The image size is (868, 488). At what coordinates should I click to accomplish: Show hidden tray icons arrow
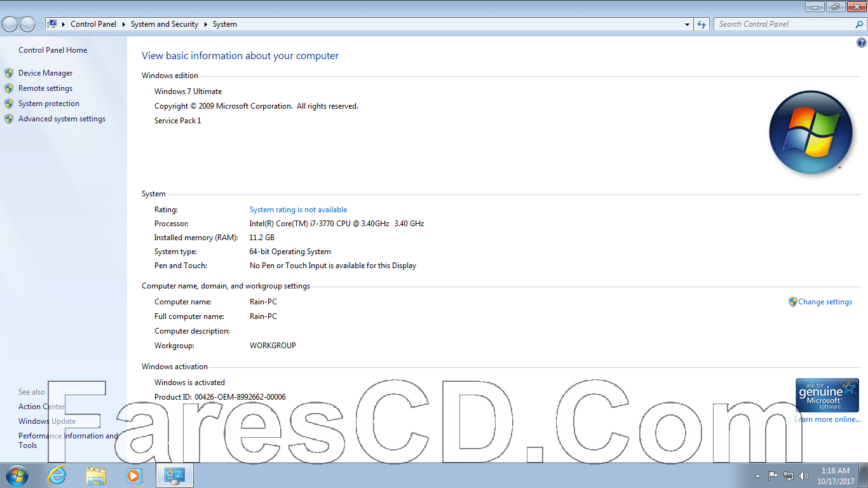coord(757,476)
